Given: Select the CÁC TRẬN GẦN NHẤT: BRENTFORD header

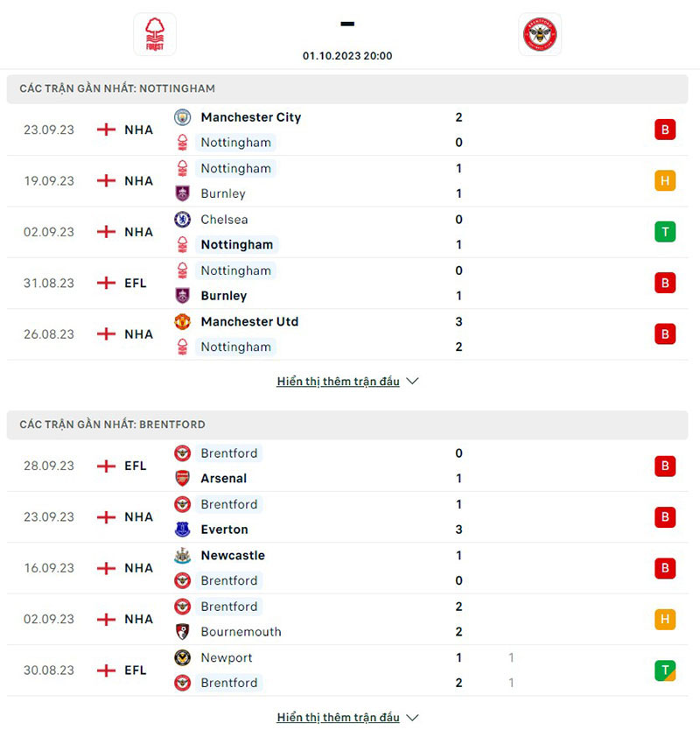Looking at the screenshot, I should coord(115,424).
